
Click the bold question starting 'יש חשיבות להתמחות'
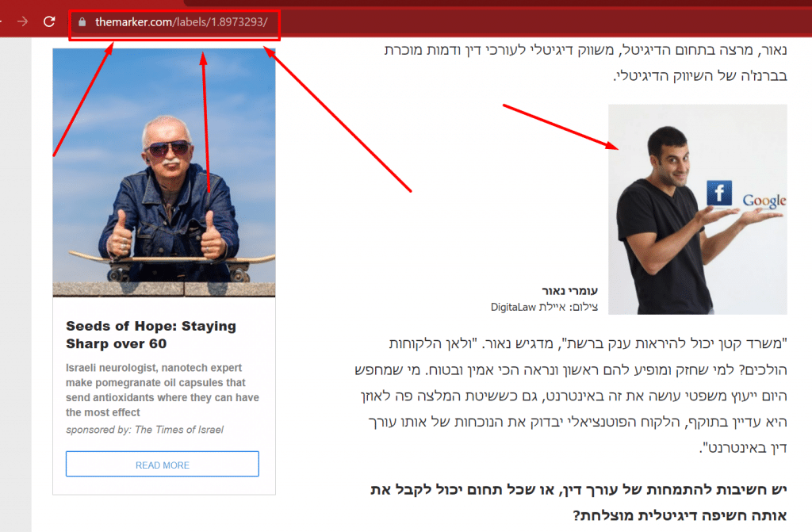click(x=578, y=503)
